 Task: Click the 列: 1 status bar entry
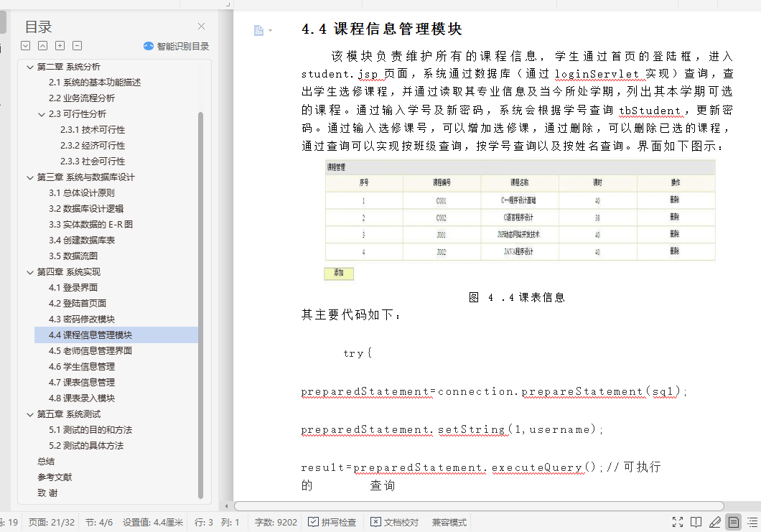coord(230,522)
